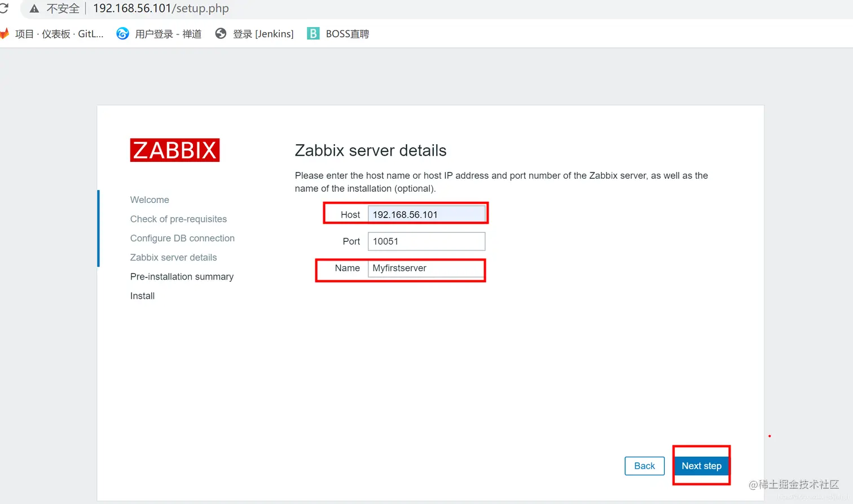
Task: Click the Port label
Action: [351, 241]
